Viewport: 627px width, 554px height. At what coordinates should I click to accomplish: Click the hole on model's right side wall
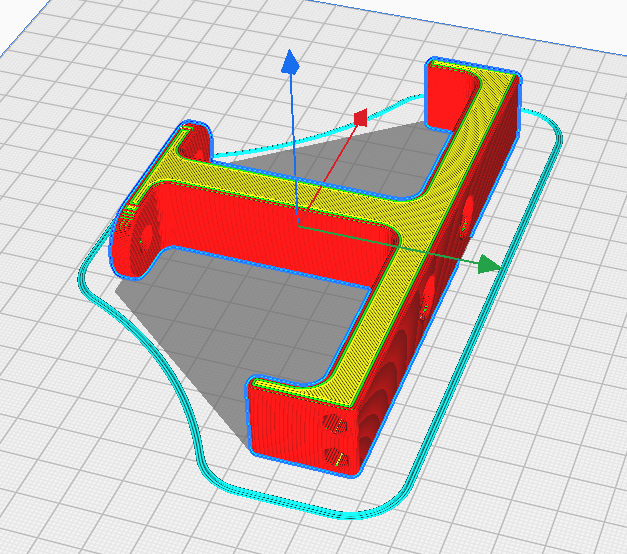[x=464, y=225]
